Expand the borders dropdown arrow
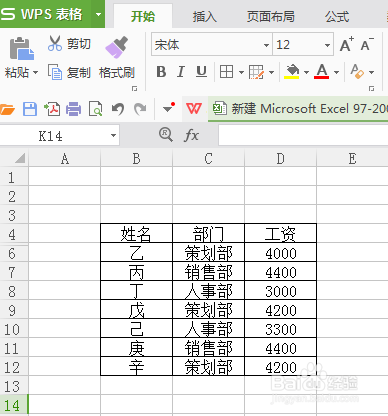Image resolution: width=388 pixels, height=416 pixels. [x=241, y=72]
